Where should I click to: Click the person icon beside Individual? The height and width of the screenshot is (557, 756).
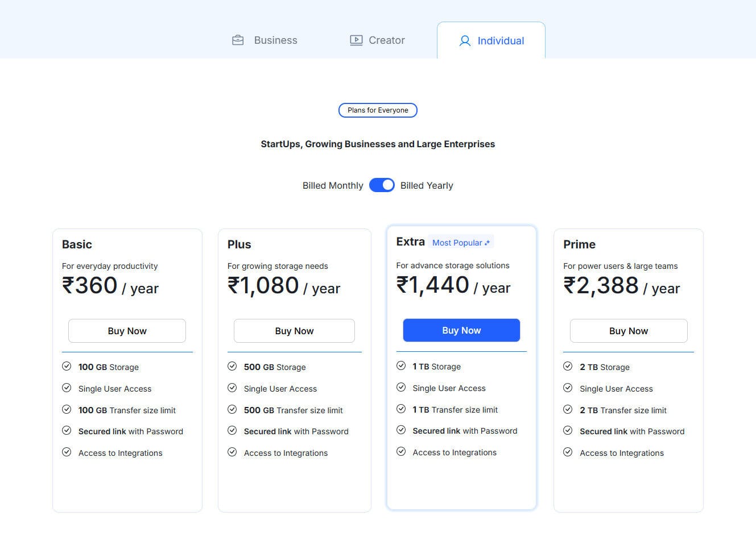[465, 41]
